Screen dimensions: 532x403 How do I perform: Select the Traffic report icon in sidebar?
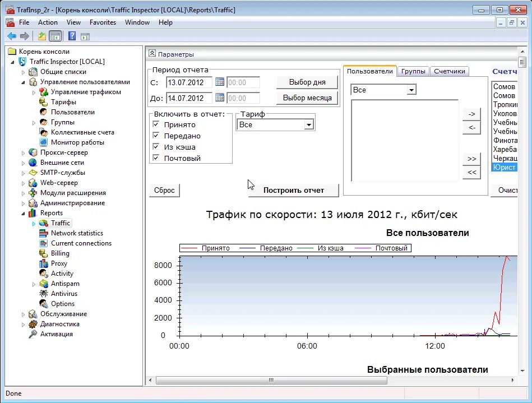43,223
